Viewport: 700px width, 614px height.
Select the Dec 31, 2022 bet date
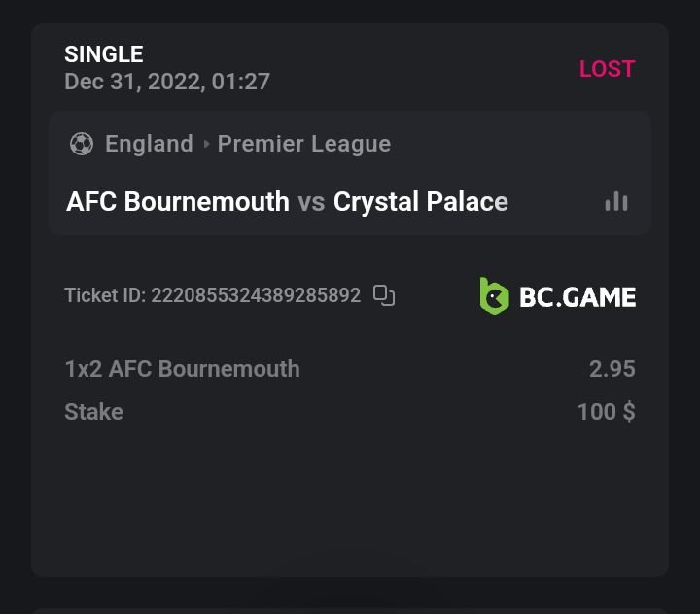167,82
